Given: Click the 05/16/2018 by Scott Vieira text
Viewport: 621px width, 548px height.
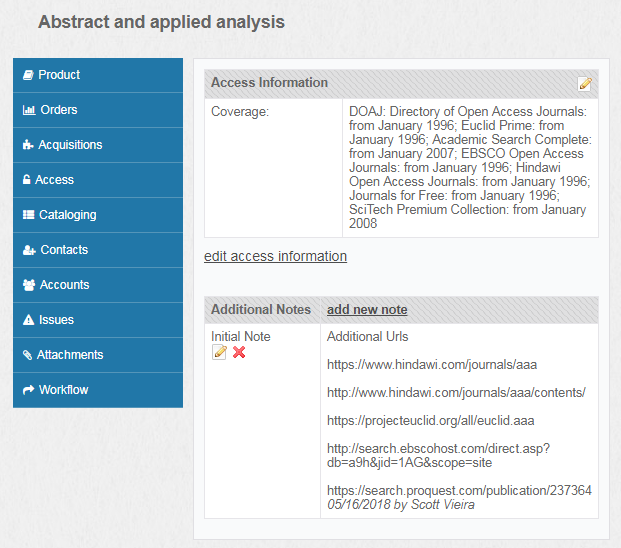Looking at the screenshot, I should [x=400, y=504].
